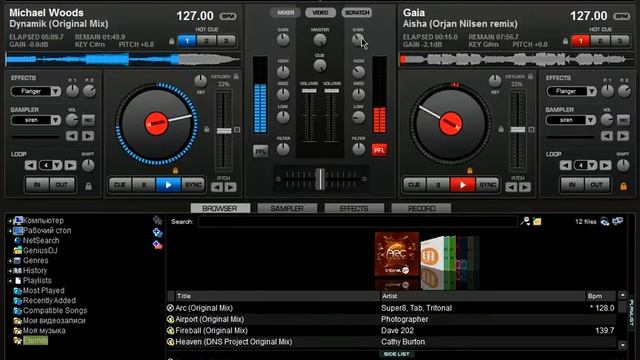Pause the right deck
The image size is (640, 360).
(x=438, y=185)
